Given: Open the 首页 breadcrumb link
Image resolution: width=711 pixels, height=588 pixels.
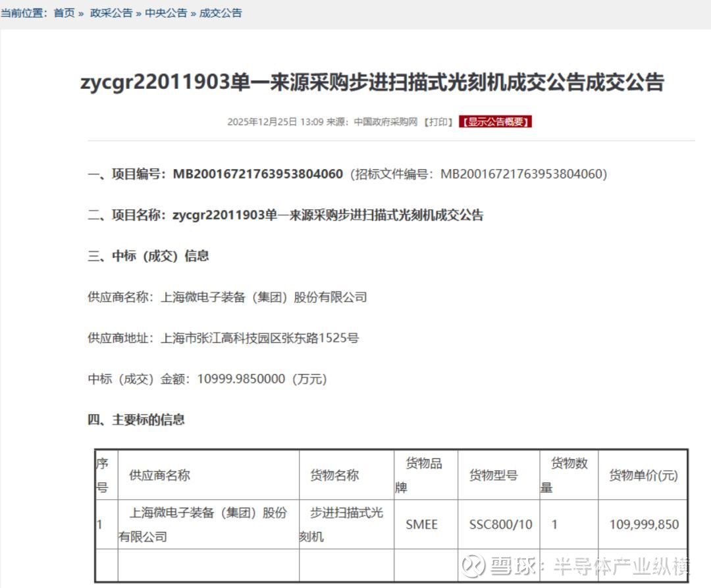Looking at the screenshot, I should [64, 13].
